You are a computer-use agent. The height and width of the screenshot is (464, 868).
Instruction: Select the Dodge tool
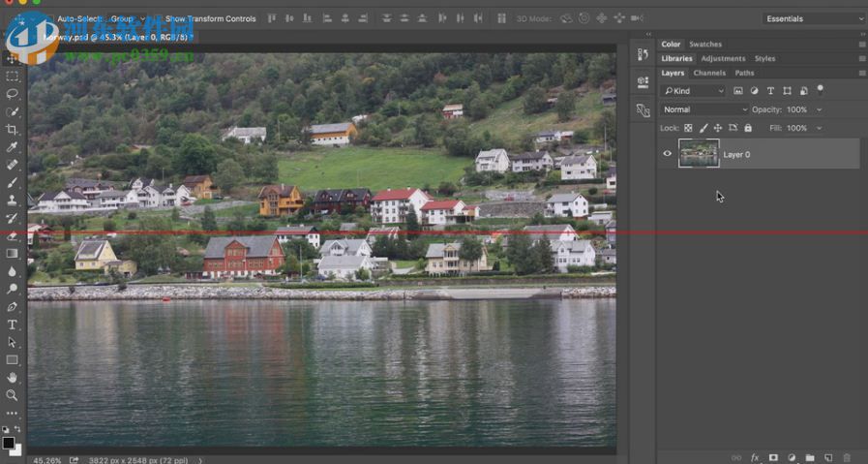(12, 289)
